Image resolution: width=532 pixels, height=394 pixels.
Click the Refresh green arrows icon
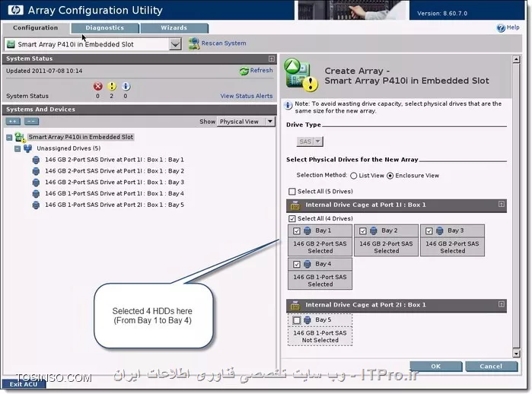(x=244, y=71)
